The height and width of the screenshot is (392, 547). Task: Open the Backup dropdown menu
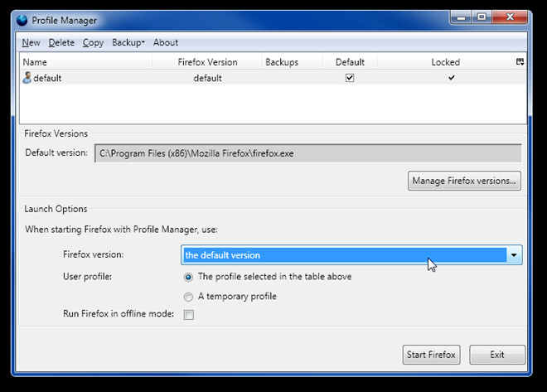pos(128,42)
